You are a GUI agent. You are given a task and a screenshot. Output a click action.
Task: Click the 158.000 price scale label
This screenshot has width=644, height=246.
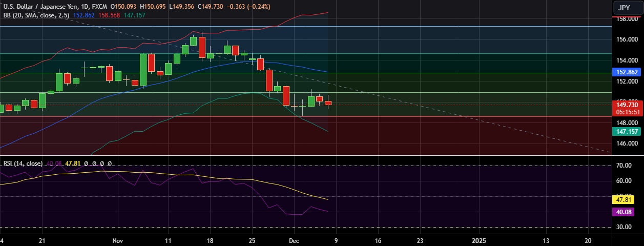point(627,19)
